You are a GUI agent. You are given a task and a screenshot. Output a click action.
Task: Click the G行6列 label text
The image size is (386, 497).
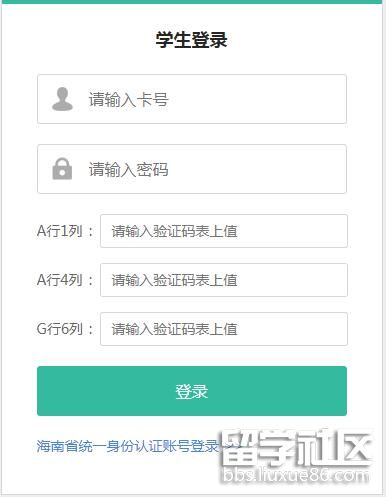65,329
